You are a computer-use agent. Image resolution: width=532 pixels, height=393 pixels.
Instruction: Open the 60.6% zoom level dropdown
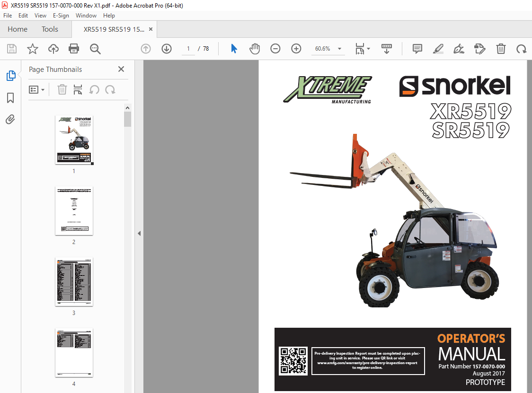tap(328, 49)
